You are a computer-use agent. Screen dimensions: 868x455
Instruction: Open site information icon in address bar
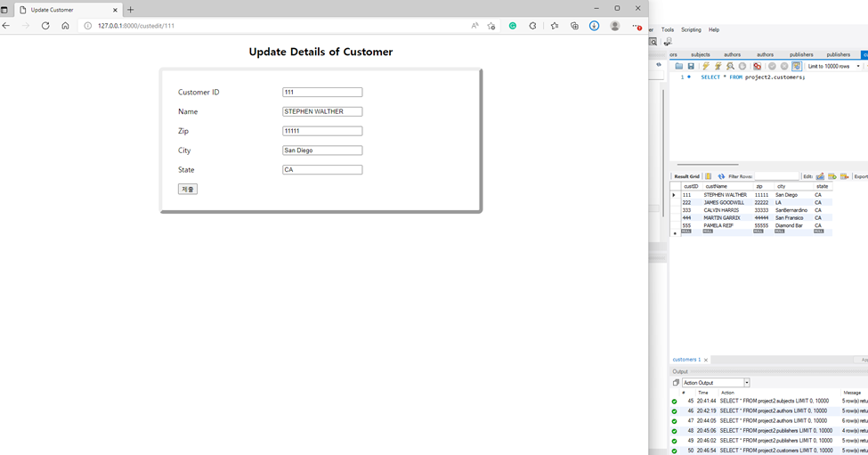[87, 26]
